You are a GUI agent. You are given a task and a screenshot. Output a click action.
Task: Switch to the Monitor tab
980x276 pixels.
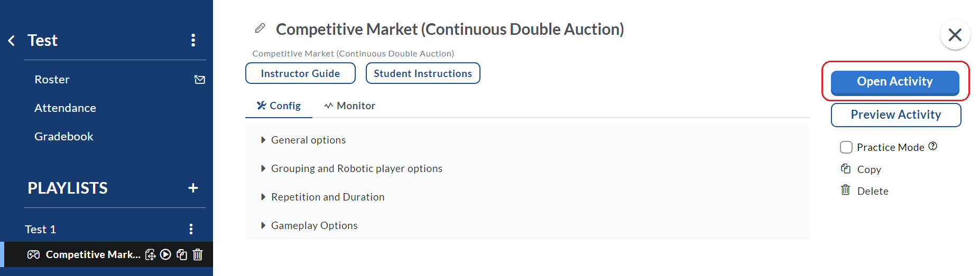pyautogui.click(x=350, y=106)
